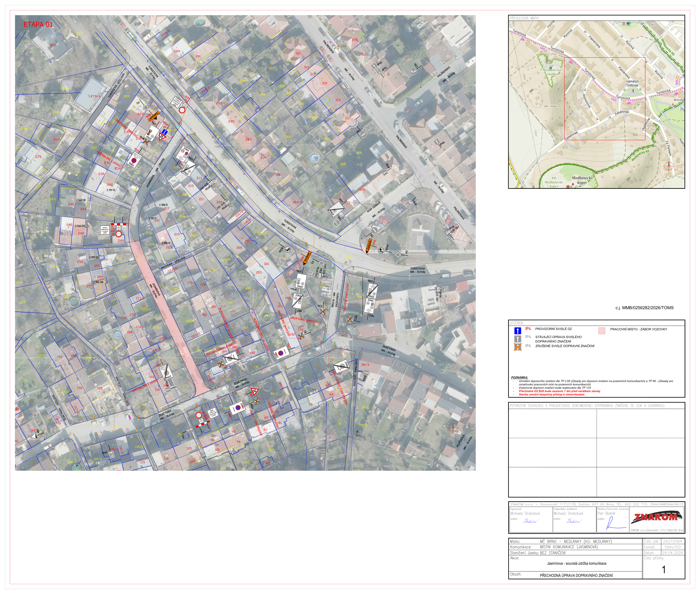Image resolution: width=700 pixels, height=594 pixels.
Task: Click the red note Stavba umožní bezpečný přístup
Action: click(551, 394)
